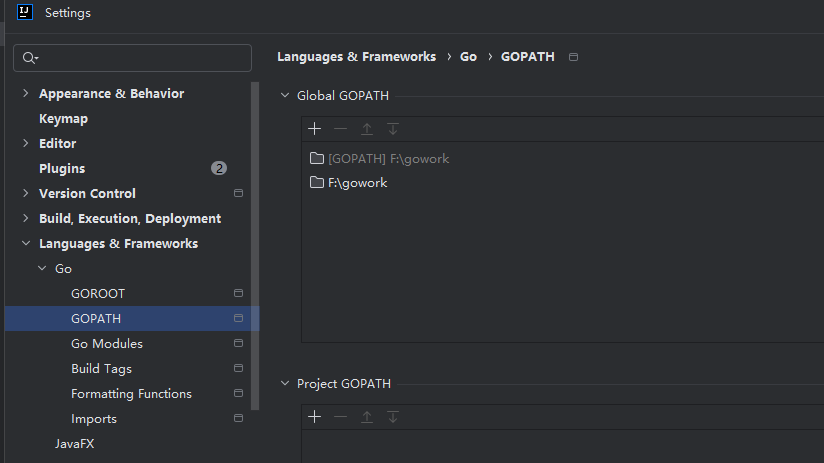Click project-level icon beside Formatting Functions

[238, 393]
